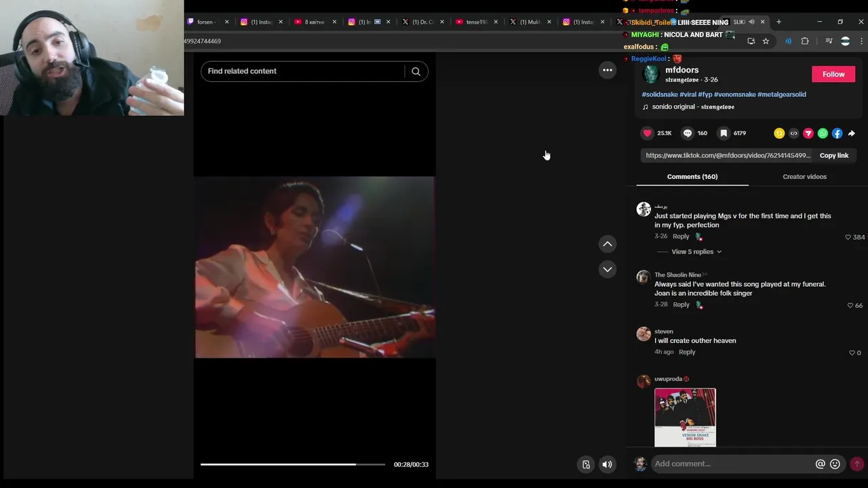Open the three-dot more options menu
Viewport: 868px width, 488px height.
(608, 70)
